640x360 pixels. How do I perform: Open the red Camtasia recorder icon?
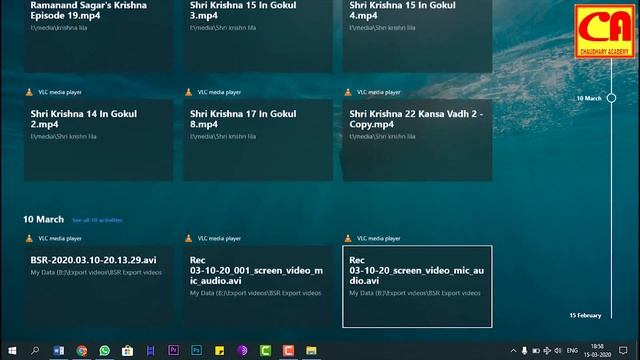click(x=288, y=350)
